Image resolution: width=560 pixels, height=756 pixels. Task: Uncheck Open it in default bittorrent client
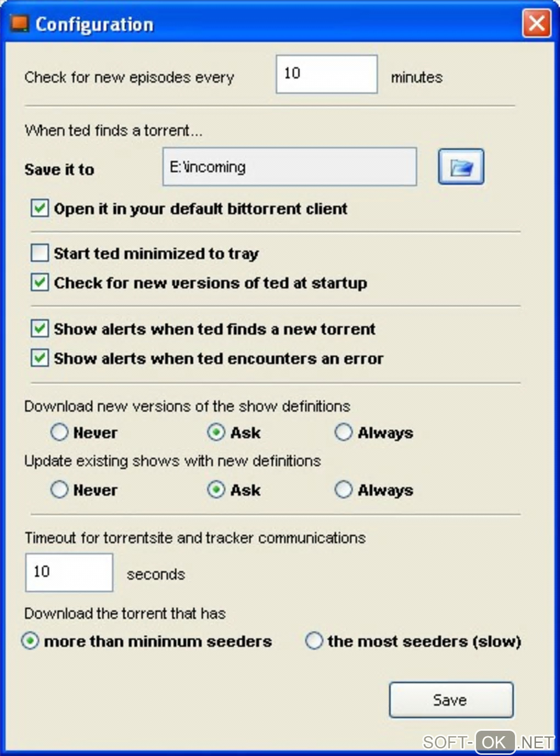40,209
